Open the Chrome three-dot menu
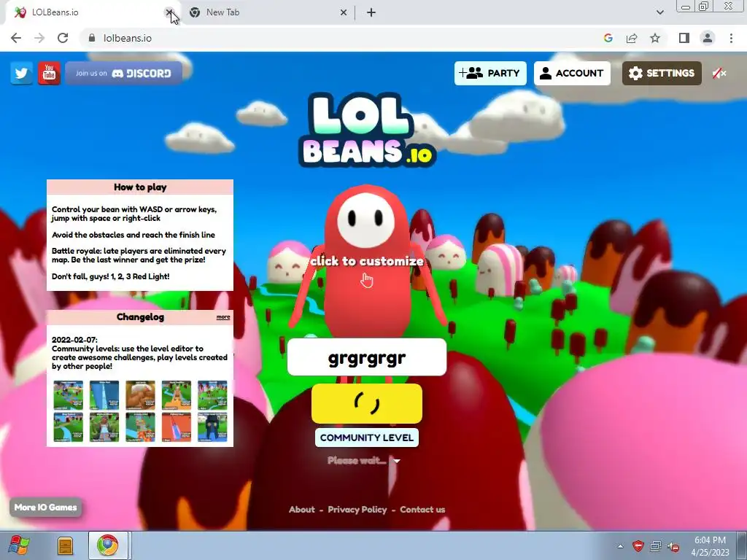This screenshot has height=560, width=747. [x=731, y=38]
